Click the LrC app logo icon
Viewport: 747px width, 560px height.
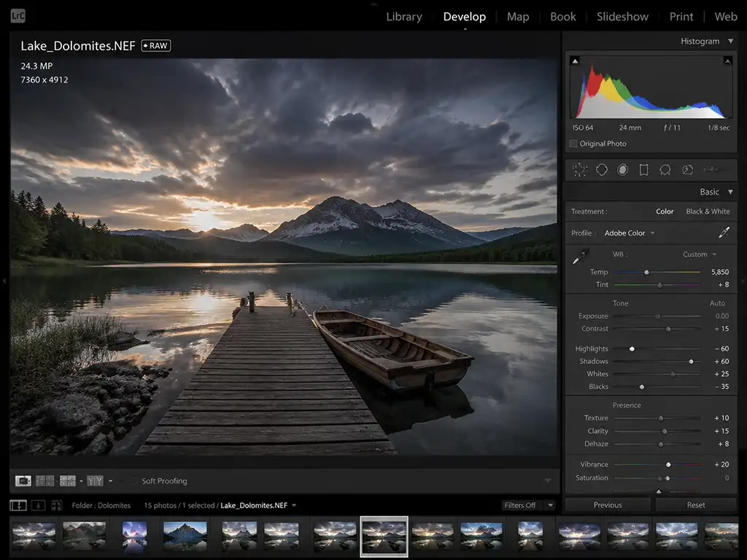point(18,16)
